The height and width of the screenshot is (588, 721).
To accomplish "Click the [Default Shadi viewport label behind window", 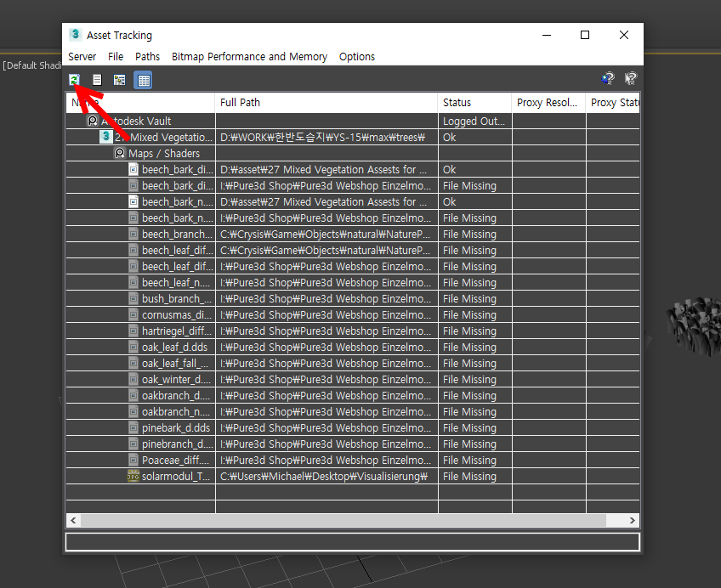I will pos(31,65).
